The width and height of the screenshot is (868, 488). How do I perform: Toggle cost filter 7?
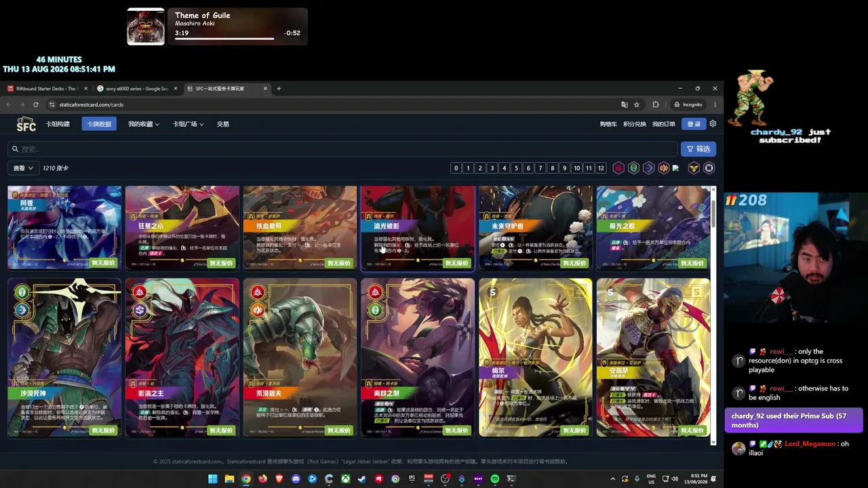click(540, 168)
